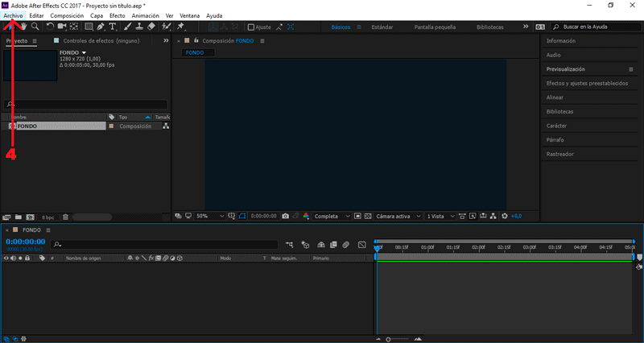Create a new folder in Project panel
Viewport: 644px width, 343px height.
(19, 217)
